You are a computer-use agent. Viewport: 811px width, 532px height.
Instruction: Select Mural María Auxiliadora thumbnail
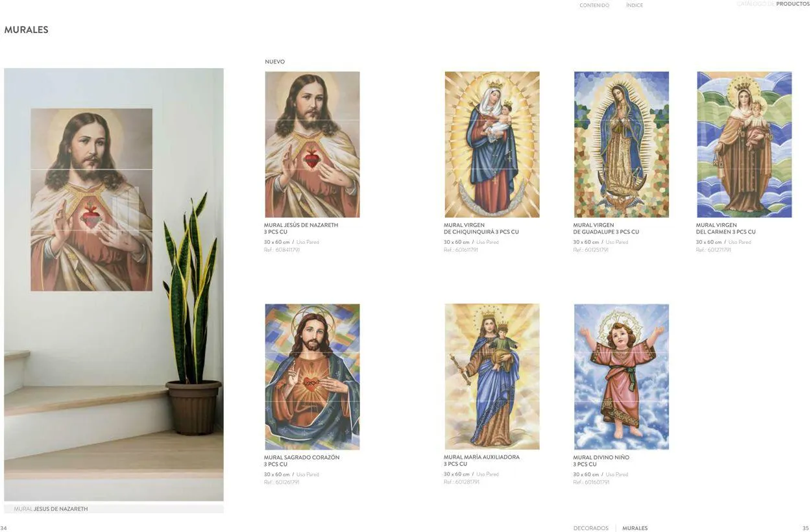click(x=492, y=377)
